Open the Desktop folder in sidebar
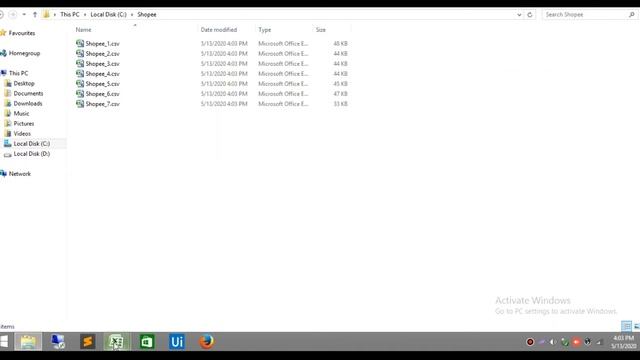This screenshot has height=360, width=640. click(x=24, y=83)
